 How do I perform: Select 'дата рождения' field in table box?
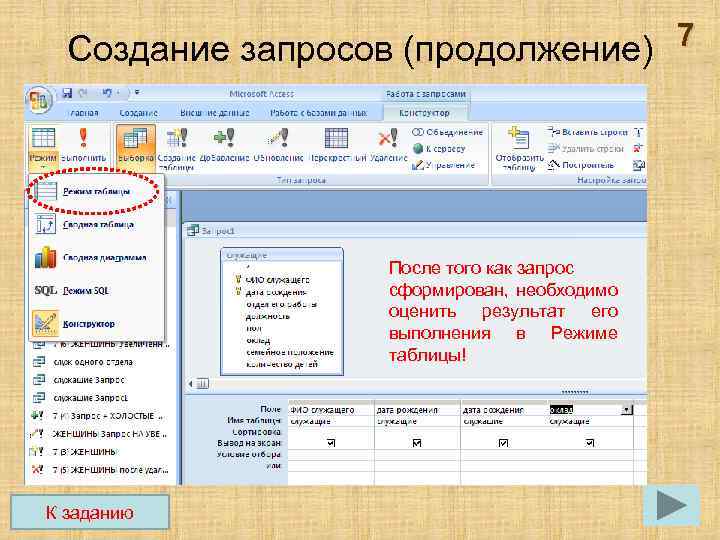tap(276, 292)
